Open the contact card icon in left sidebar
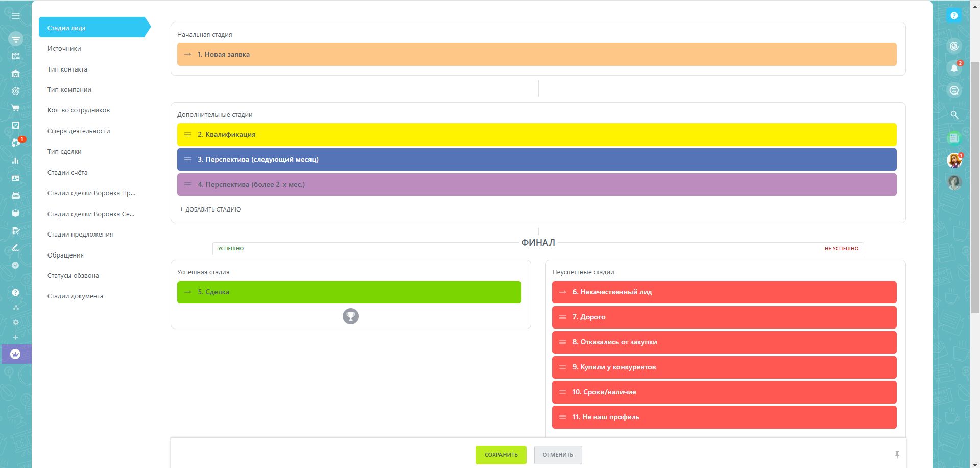Image resolution: width=980 pixels, height=468 pixels. click(16, 178)
